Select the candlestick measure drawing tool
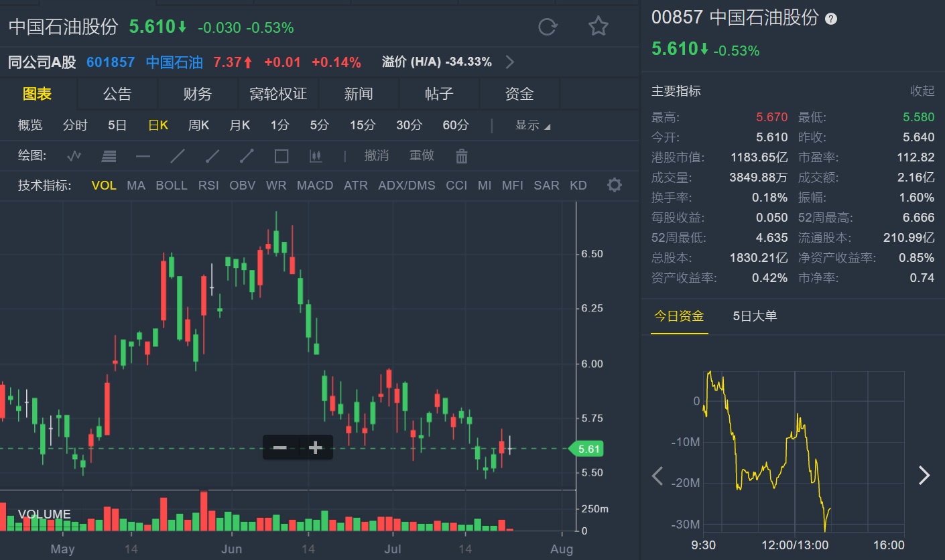Image resolution: width=945 pixels, height=560 pixels. pos(316,157)
